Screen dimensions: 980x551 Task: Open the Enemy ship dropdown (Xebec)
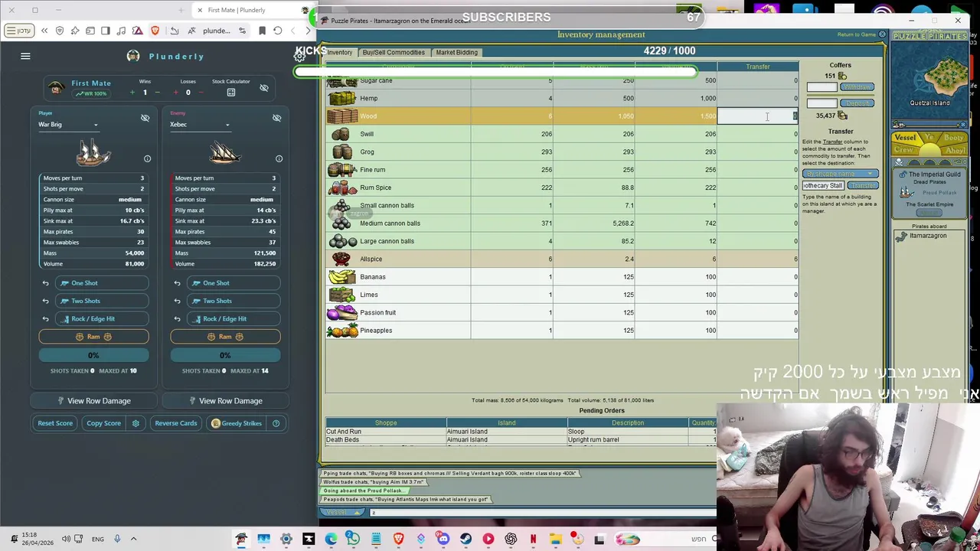click(x=200, y=125)
